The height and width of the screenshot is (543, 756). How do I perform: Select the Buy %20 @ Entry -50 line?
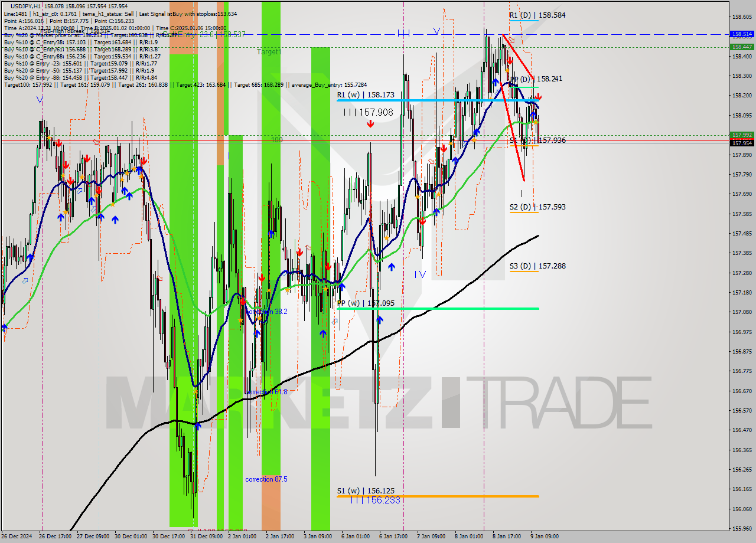(x=79, y=70)
